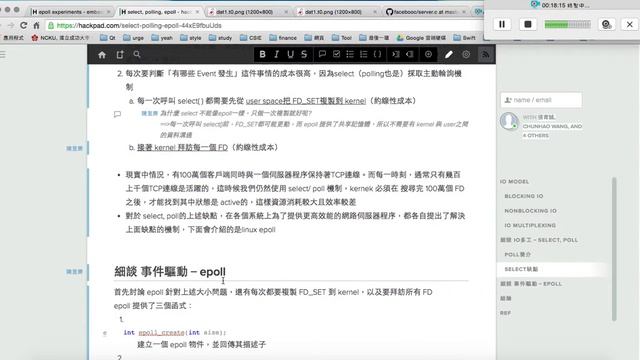Open underlined FD_SET user space link
640x360 pixels.
(306, 101)
